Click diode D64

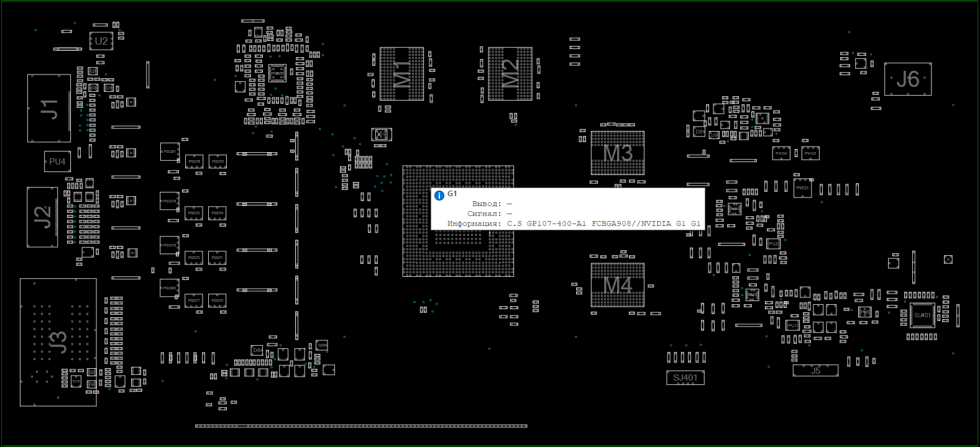pos(257,350)
